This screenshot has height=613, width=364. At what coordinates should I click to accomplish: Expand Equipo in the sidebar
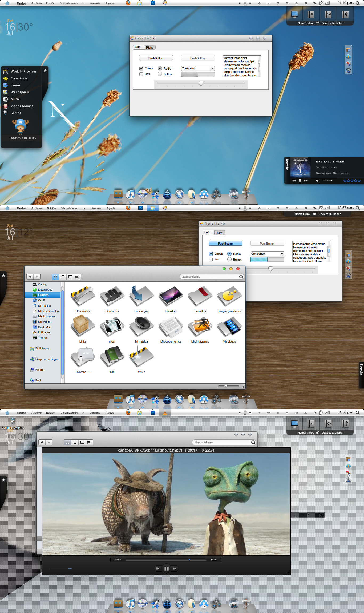point(37,370)
